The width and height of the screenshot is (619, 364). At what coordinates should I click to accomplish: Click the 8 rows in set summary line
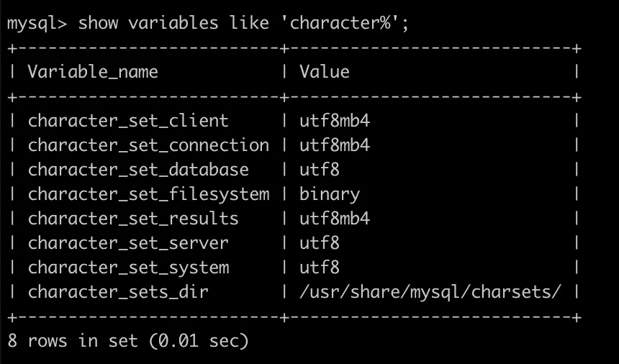point(128,341)
